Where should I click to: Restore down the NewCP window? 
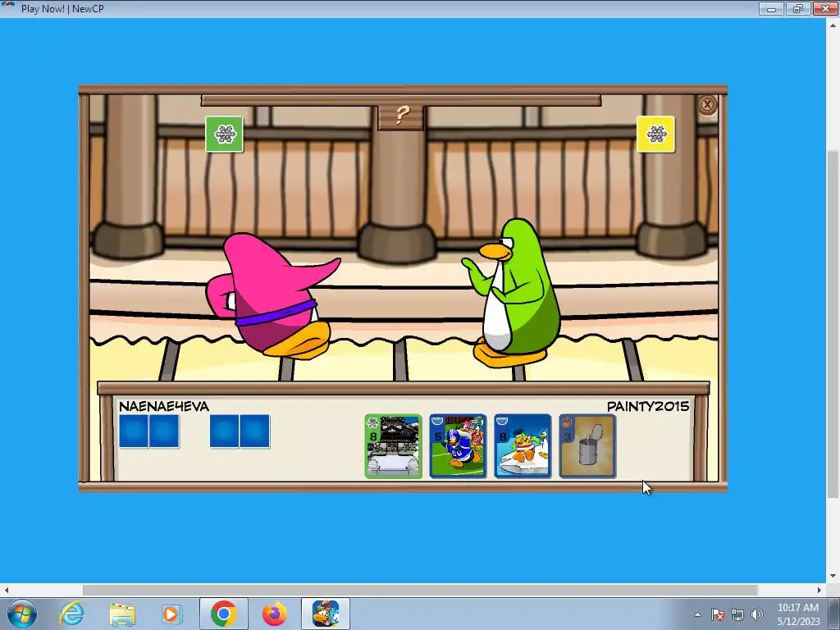(797, 8)
